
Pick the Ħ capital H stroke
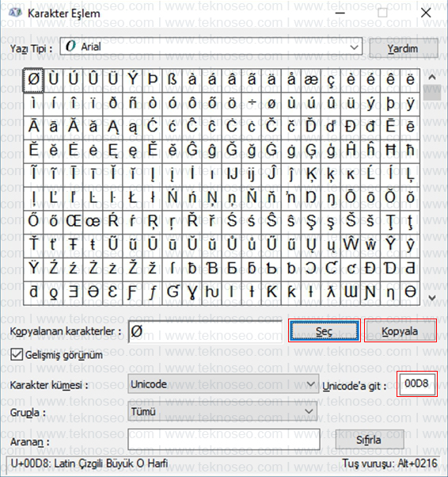(390, 151)
